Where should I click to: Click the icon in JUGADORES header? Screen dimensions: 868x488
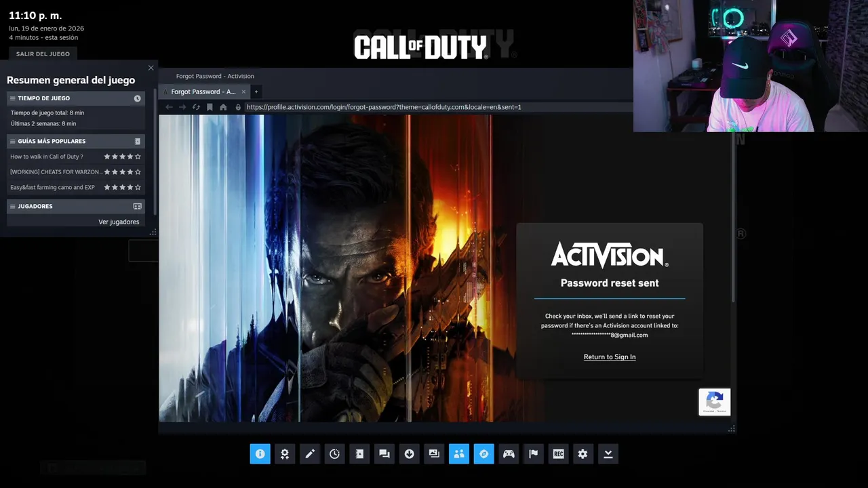coord(137,206)
